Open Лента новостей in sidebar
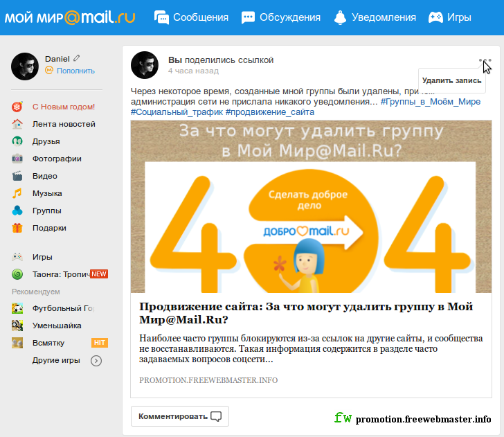This screenshot has height=437, width=504. 64,124
